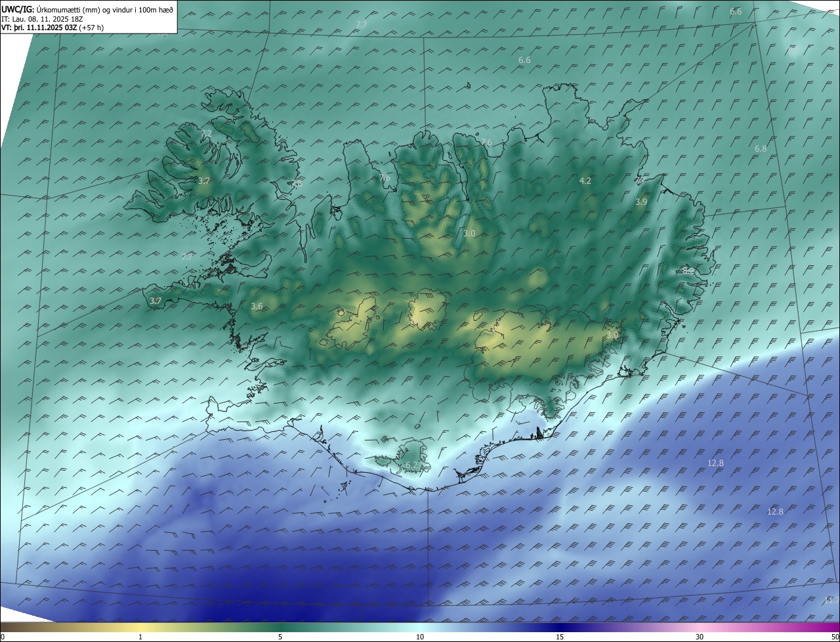This screenshot has width=840, height=642.
Task: Click the 10 tick label on the color scale
Action: coord(420,637)
